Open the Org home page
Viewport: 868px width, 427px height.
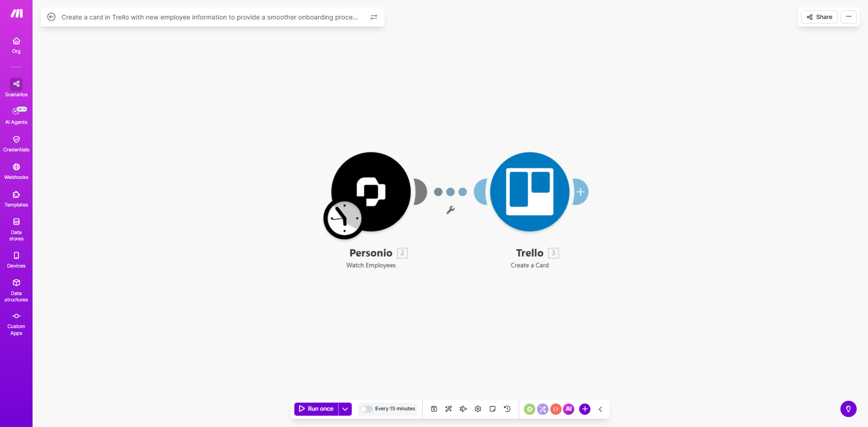coord(16,46)
